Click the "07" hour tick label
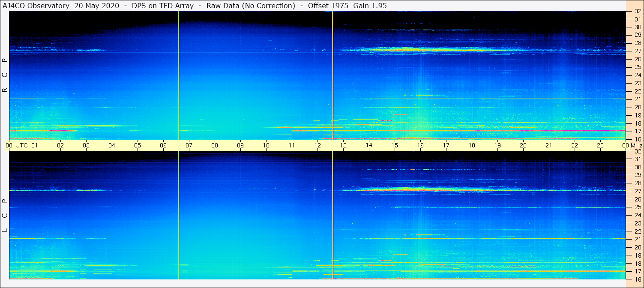 (x=189, y=145)
